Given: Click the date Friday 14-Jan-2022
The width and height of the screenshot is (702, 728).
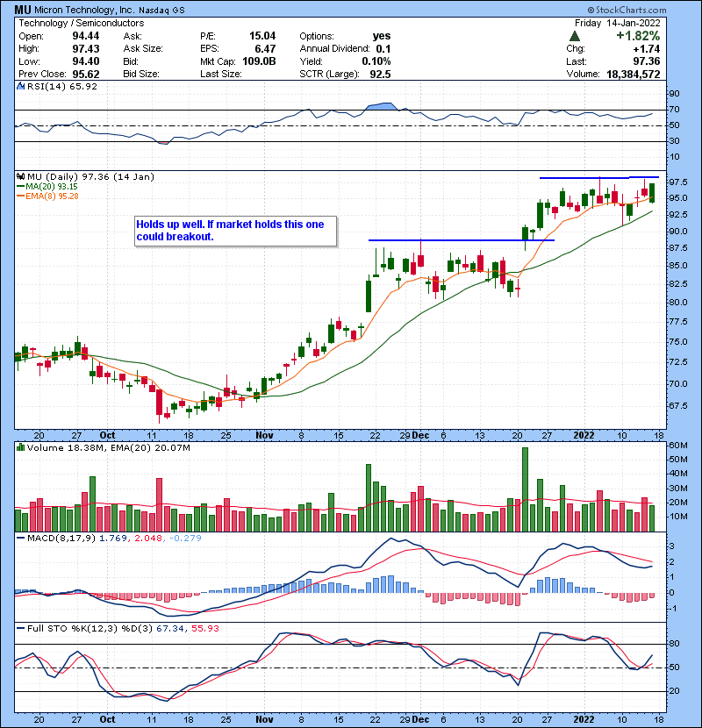Looking at the screenshot, I should (618, 23).
